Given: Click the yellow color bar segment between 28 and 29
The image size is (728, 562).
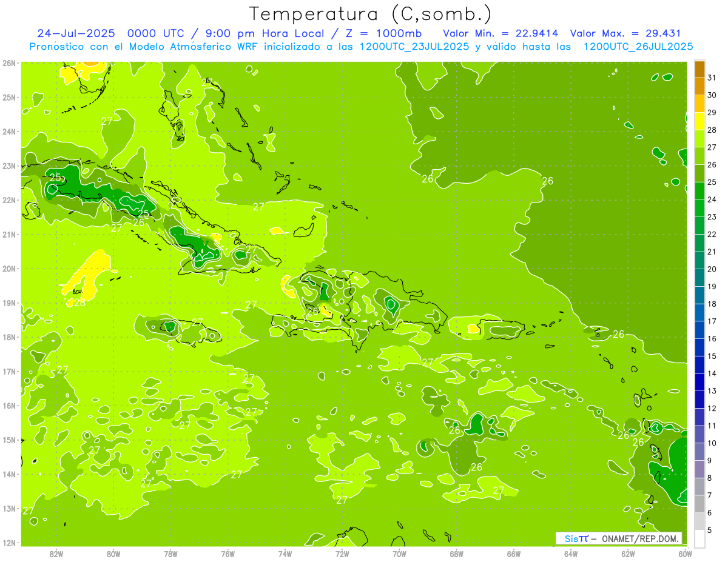Looking at the screenshot, I should 699,121.
